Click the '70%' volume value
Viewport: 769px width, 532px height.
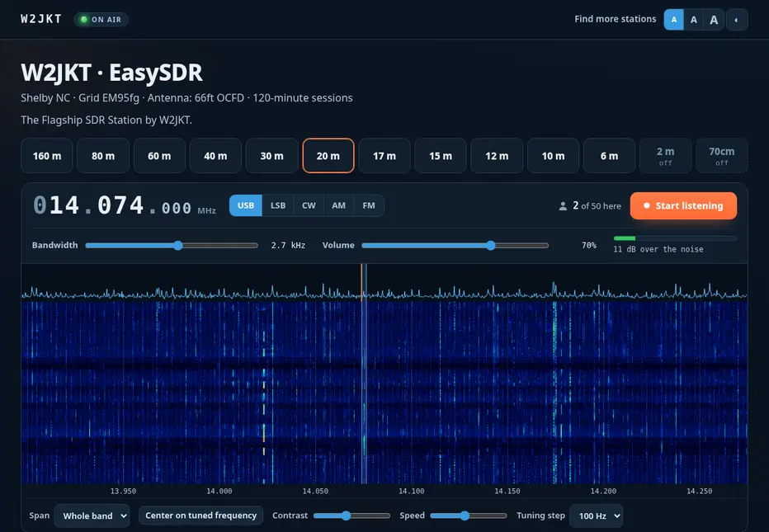589,245
